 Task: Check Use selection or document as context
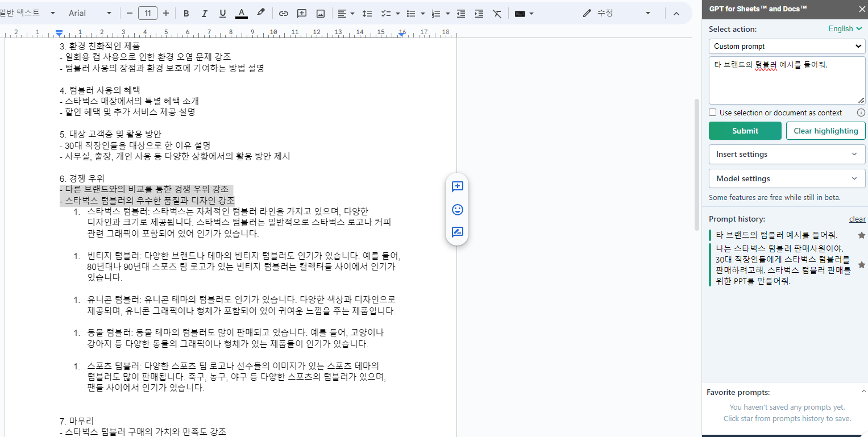(713, 113)
